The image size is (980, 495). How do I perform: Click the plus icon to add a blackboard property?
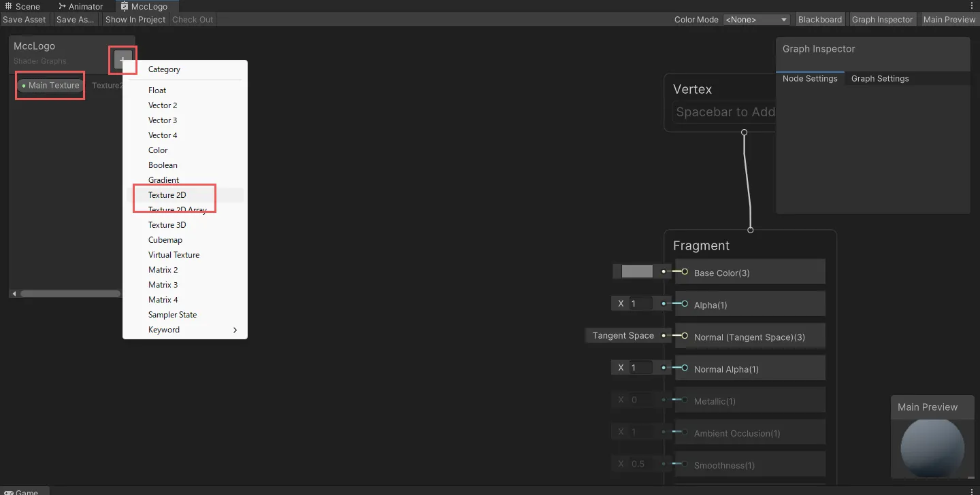[x=123, y=61]
